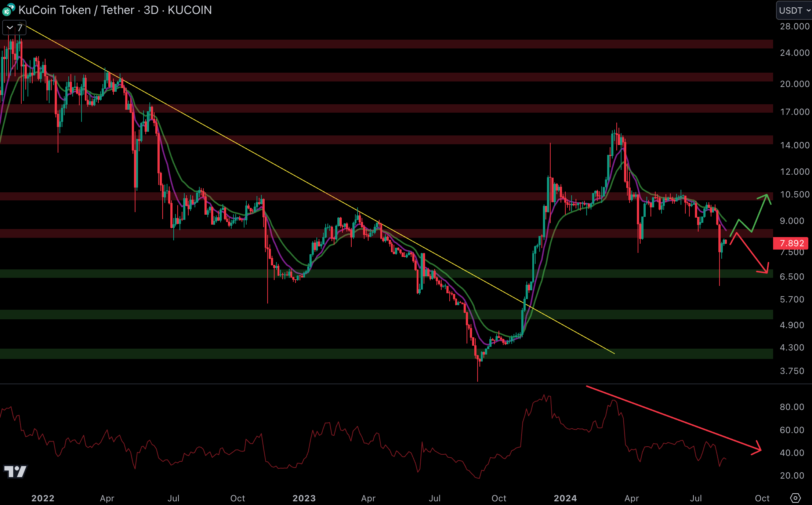Expand the collapsed indicators legend showing 7
The height and width of the screenshot is (505, 812).
pyautogui.click(x=14, y=28)
